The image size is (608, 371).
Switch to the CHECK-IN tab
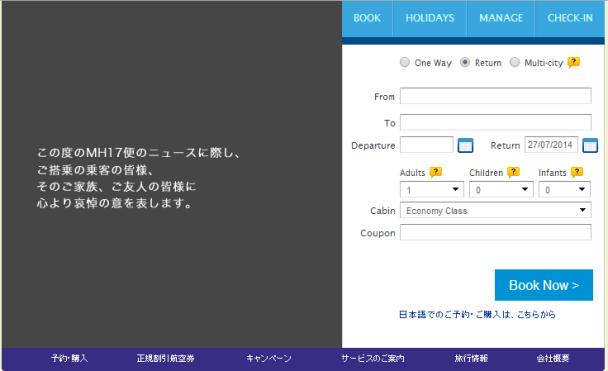(570, 18)
